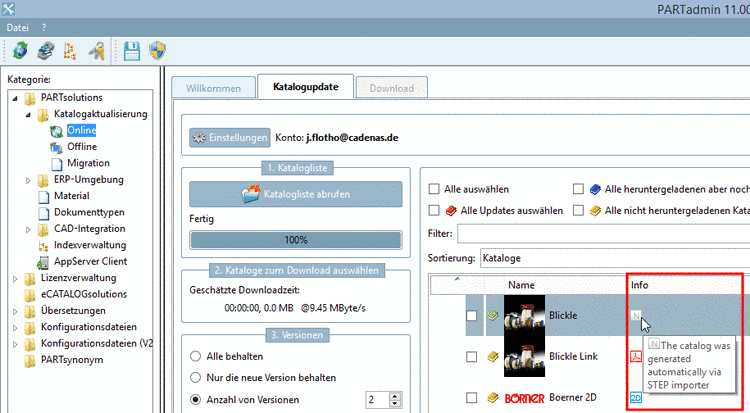Screen dimensions: 750x413
Task: Tick the checkbox in the Blickle row
Action: [472, 315]
